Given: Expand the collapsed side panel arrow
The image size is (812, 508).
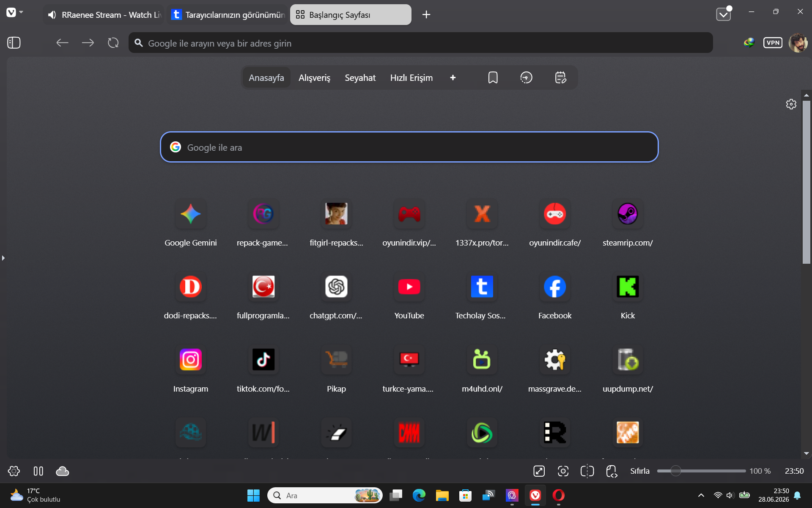Looking at the screenshot, I should (3, 258).
